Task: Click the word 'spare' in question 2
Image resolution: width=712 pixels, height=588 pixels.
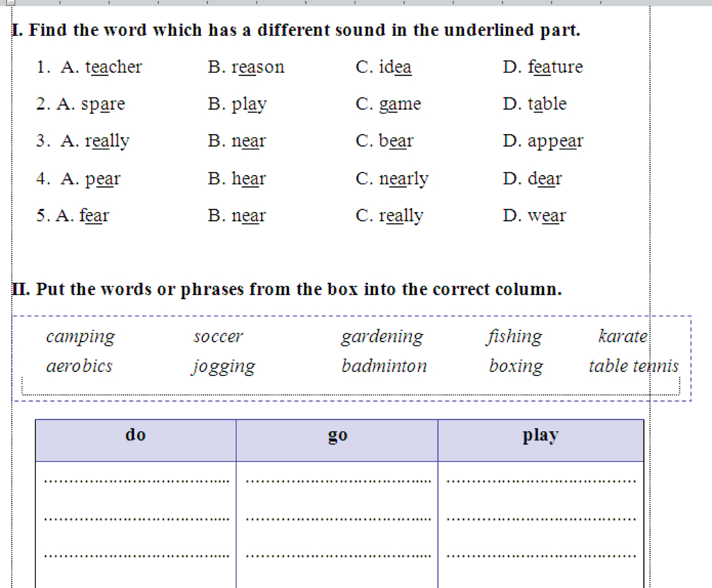Action: [x=103, y=104]
